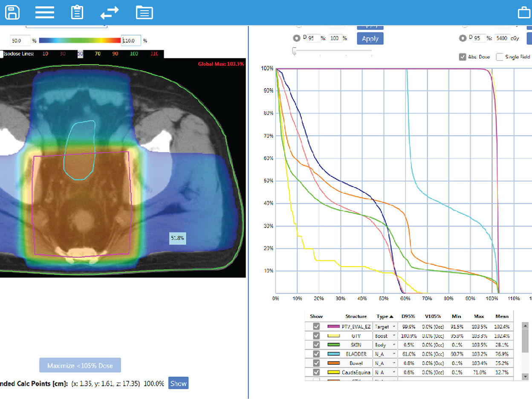Click the Save icon in the toolbar

tap(12, 12)
